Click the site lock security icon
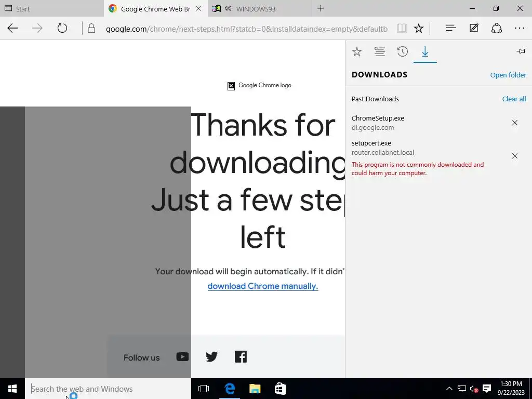532x399 pixels. coord(91,28)
